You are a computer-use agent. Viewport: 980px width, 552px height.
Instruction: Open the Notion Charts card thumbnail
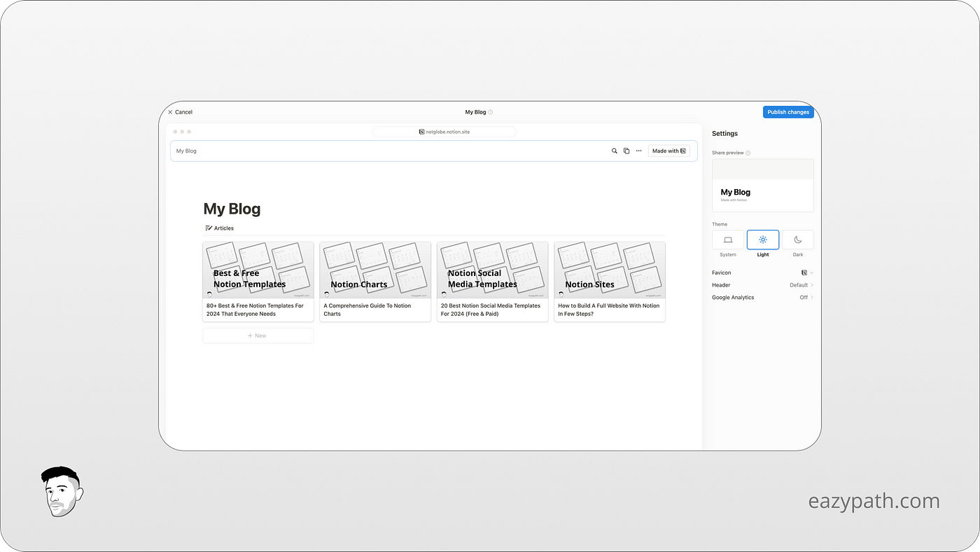375,270
